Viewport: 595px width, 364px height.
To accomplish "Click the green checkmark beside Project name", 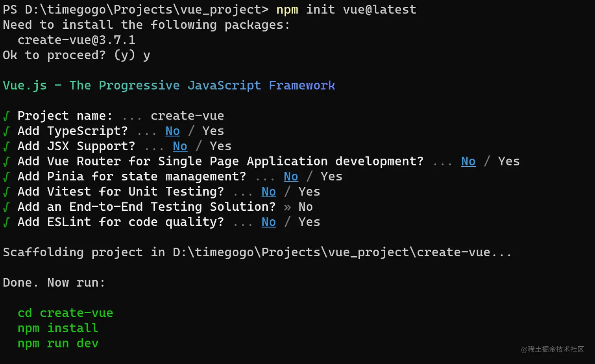I will 6,116.
